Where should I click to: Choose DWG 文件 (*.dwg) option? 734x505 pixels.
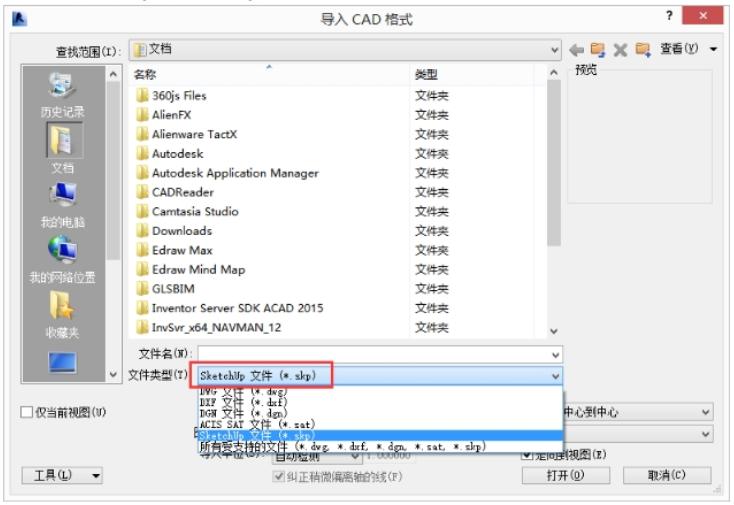[x=380, y=392]
